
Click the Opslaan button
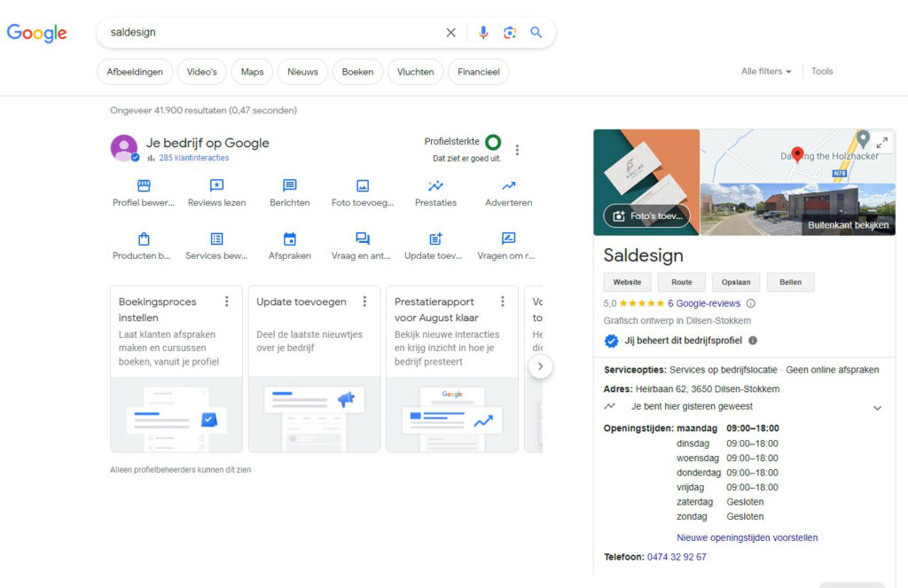click(x=736, y=282)
